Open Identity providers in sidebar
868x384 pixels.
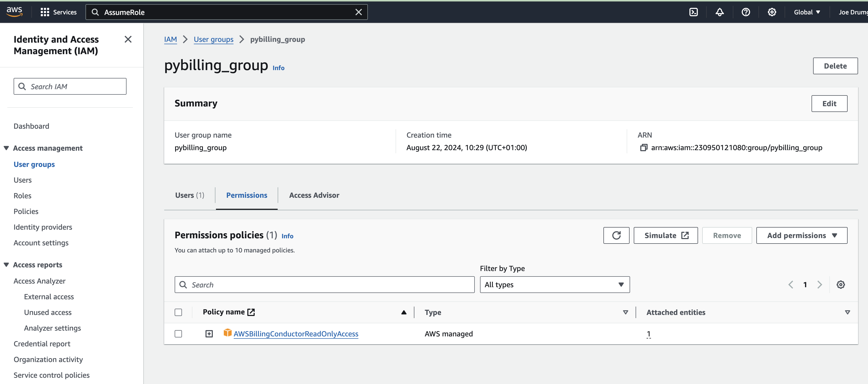[x=43, y=227]
